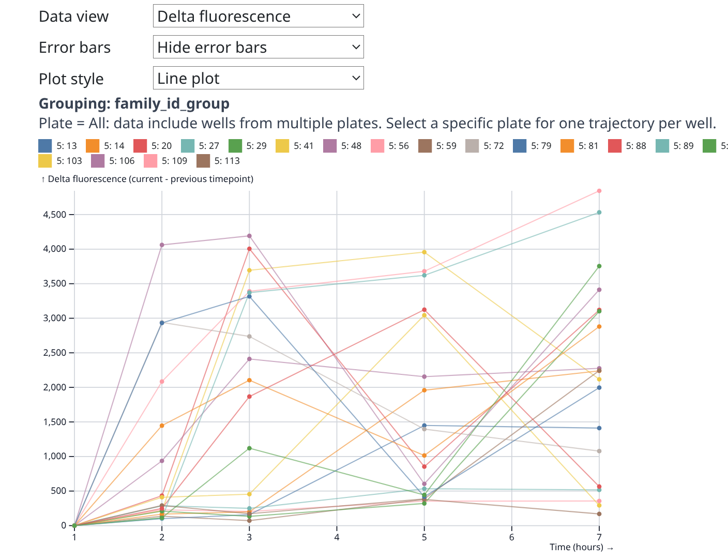The height and width of the screenshot is (560, 728).
Task: Click the yellow 5: 41 legend swatch
Action: coord(282,146)
